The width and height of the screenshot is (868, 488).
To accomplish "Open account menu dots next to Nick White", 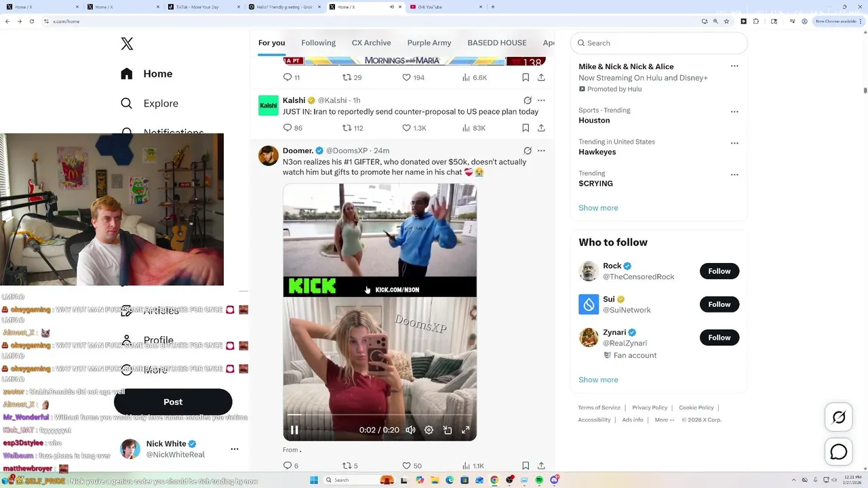I will point(235,449).
